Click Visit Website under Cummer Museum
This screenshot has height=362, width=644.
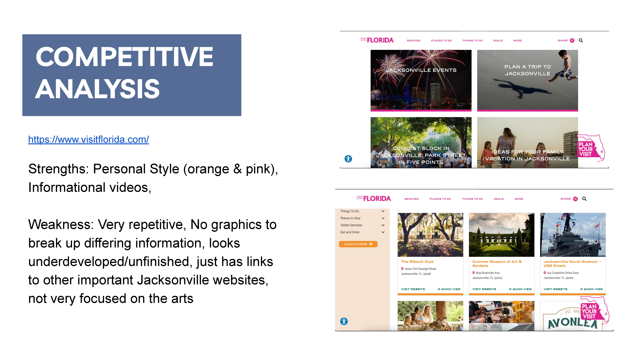[484, 289]
